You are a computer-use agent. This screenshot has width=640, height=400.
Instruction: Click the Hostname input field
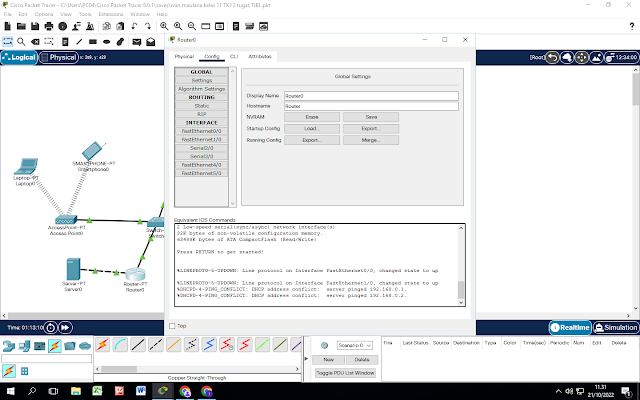[x=371, y=106]
